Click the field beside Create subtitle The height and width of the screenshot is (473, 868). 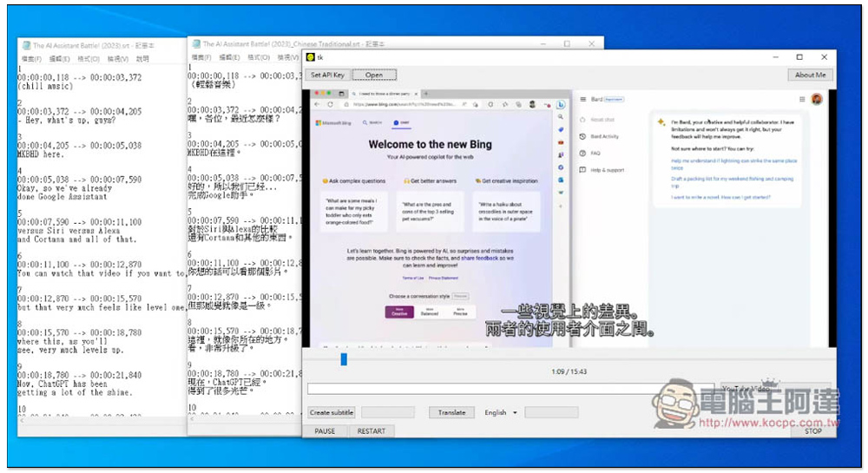(x=387, y=413)
